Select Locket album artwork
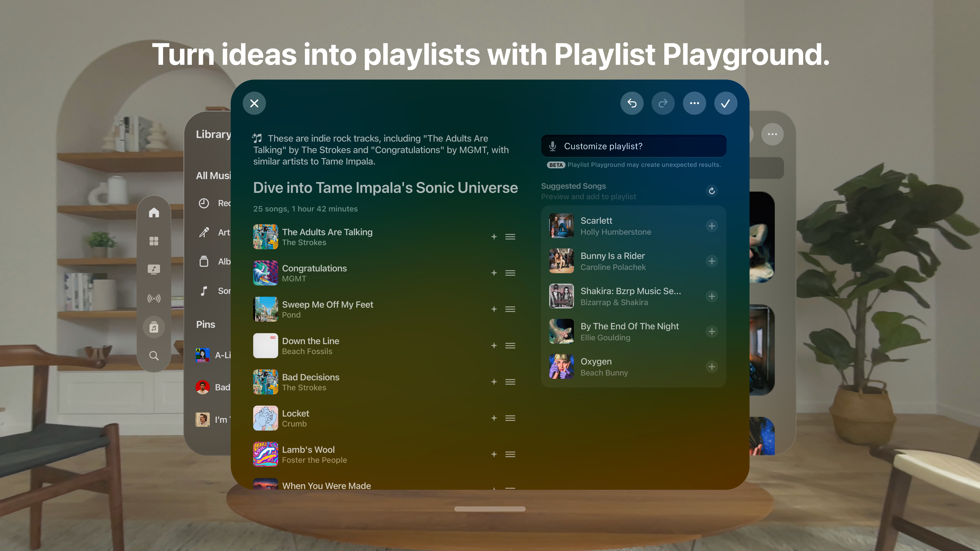 (265, 418)
